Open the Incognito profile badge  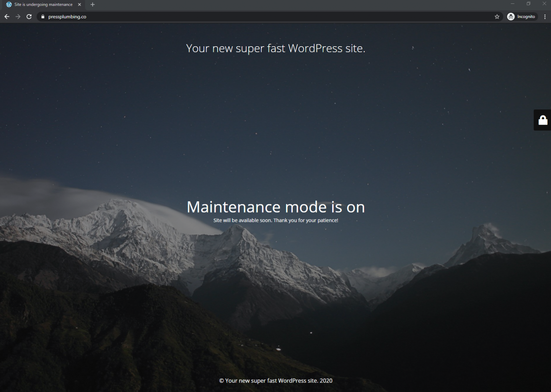(522, 16)
